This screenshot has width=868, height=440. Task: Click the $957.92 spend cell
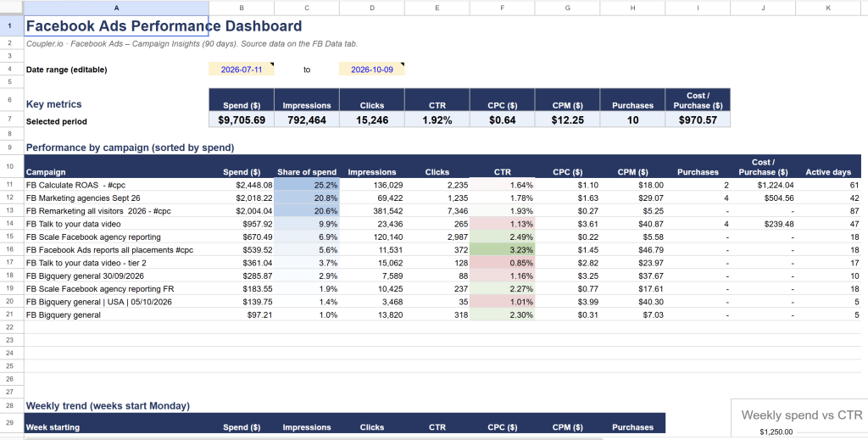[x=242, y=224]
